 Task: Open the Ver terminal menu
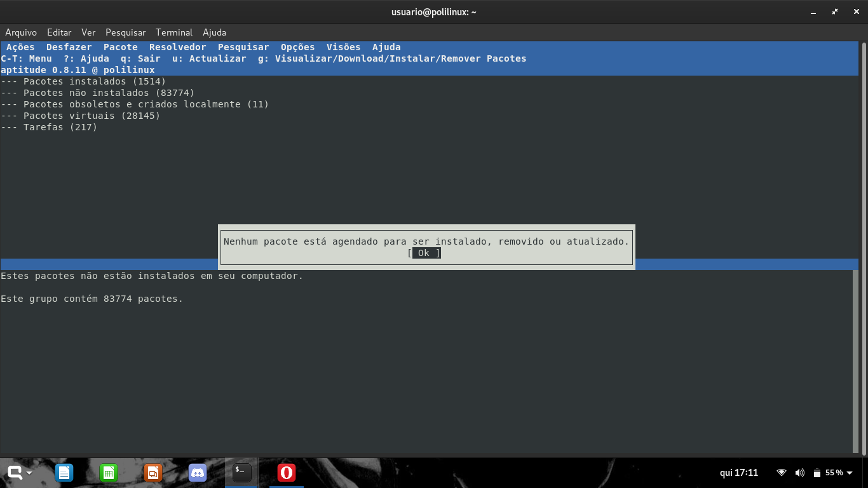88,32
